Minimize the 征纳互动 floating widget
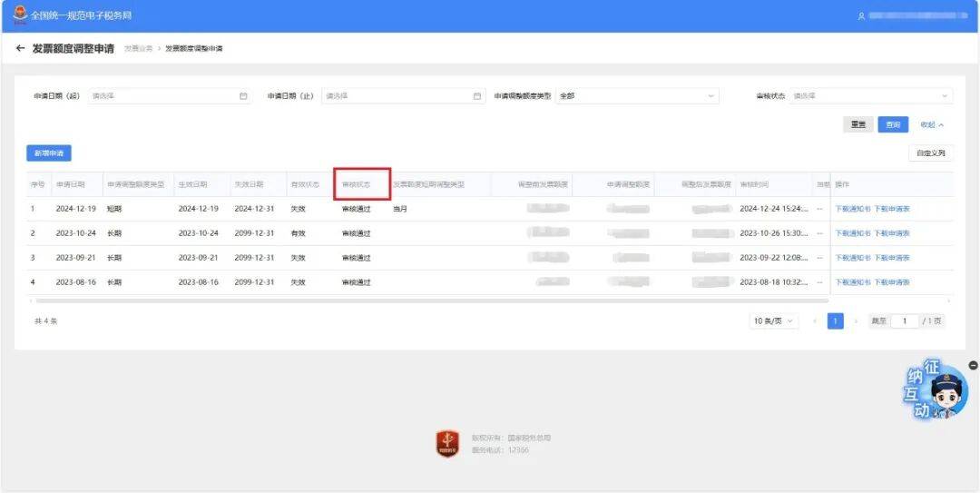The width and height of the screenshot is (980, 493). [x=973, y=365]
